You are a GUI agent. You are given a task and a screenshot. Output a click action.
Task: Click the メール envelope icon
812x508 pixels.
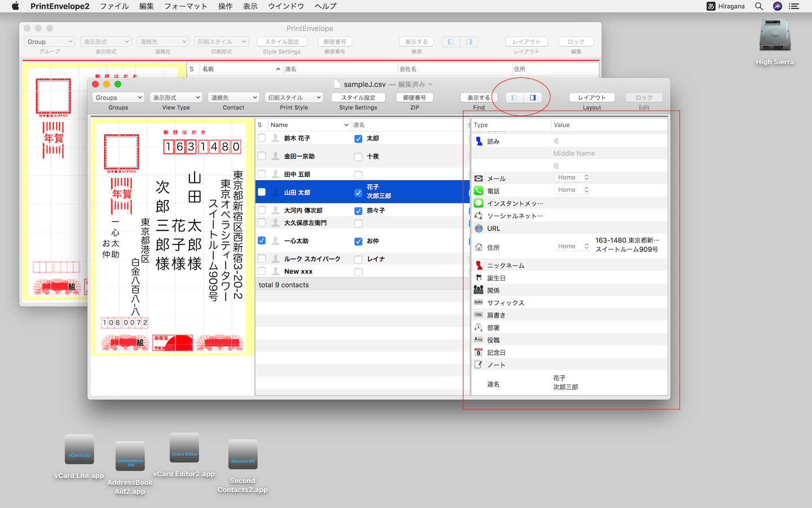point(479,178)
